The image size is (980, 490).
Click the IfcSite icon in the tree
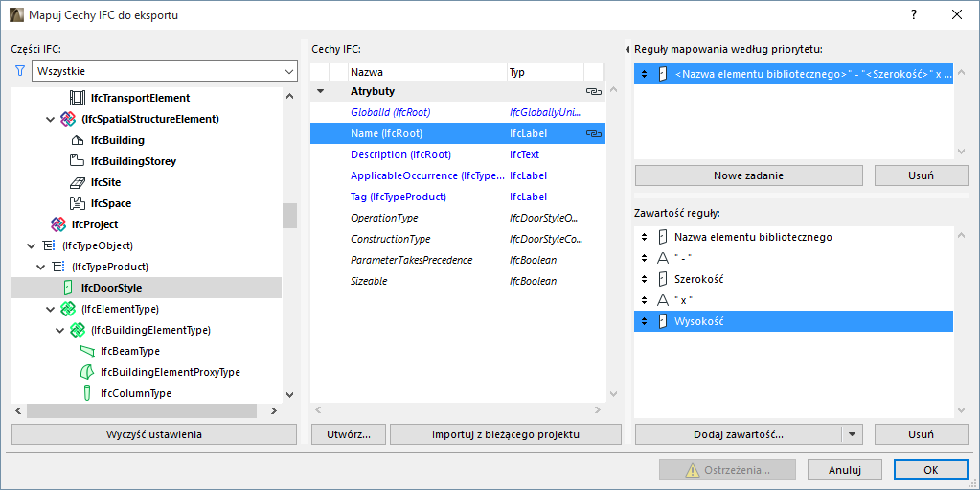coord(78,182)
